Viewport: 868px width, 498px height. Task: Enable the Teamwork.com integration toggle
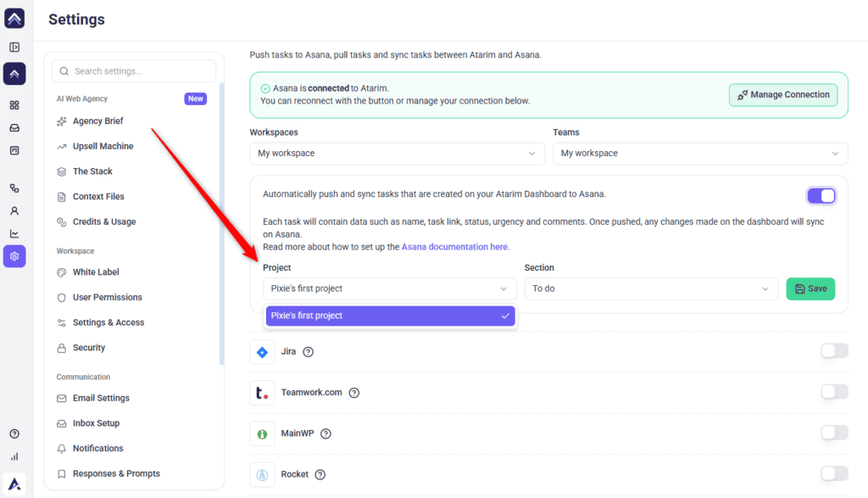[834, 392]
